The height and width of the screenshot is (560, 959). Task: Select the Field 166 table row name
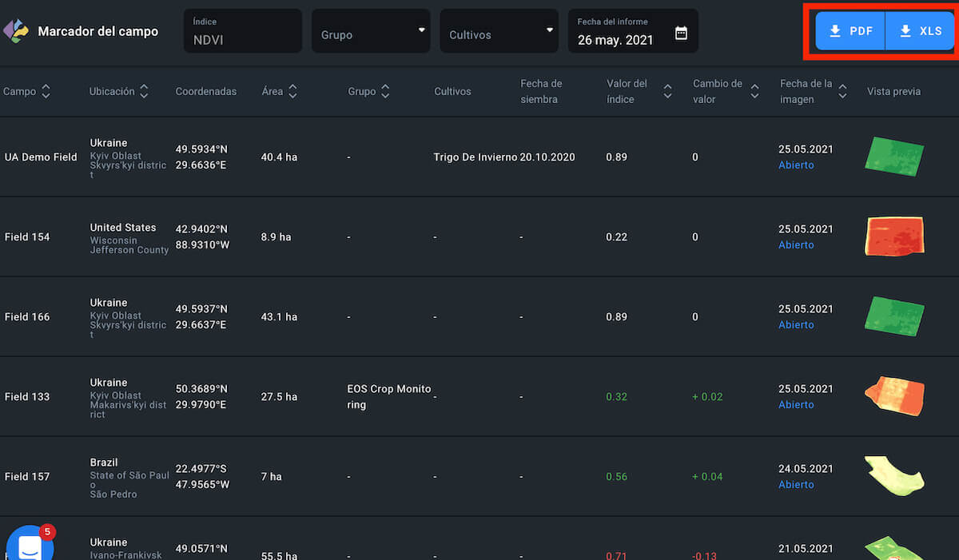(27, 317)
